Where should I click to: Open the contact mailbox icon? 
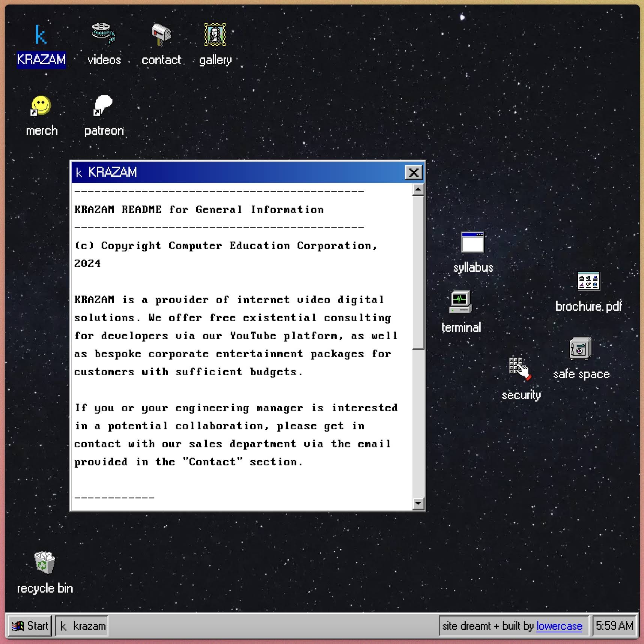(x=161, y=35)
